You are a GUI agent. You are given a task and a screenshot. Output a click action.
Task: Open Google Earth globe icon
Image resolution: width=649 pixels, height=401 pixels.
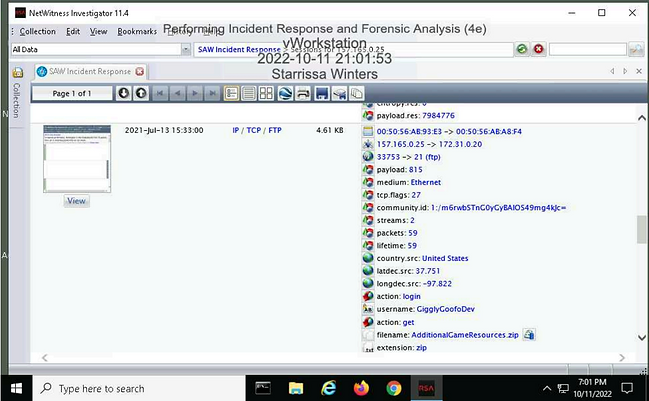(285, 93)
